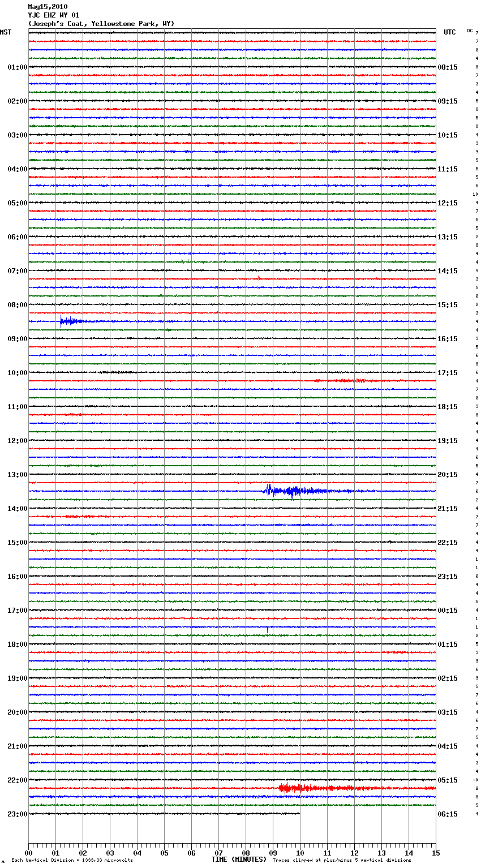This screenshot has width=481, height=868.
Task: Click the UTC time label '15:15'
Action: click(448, 305)
